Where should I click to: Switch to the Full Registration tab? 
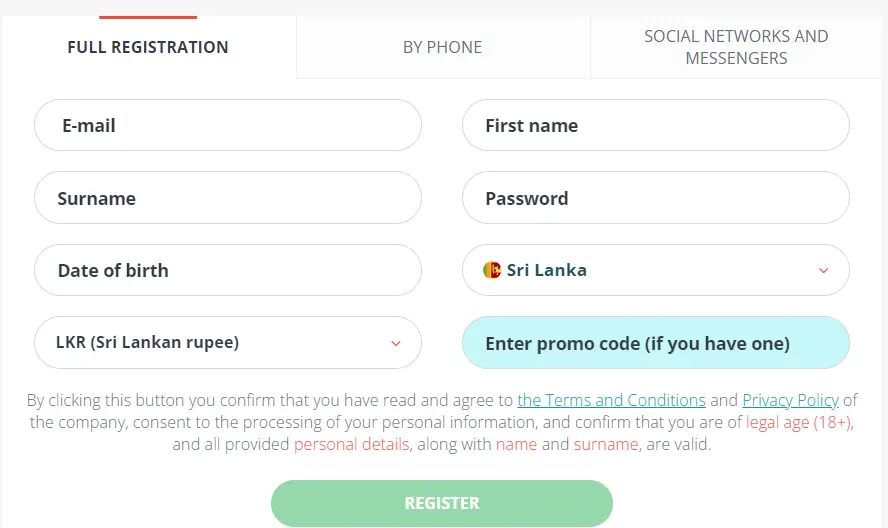point(148,47)
